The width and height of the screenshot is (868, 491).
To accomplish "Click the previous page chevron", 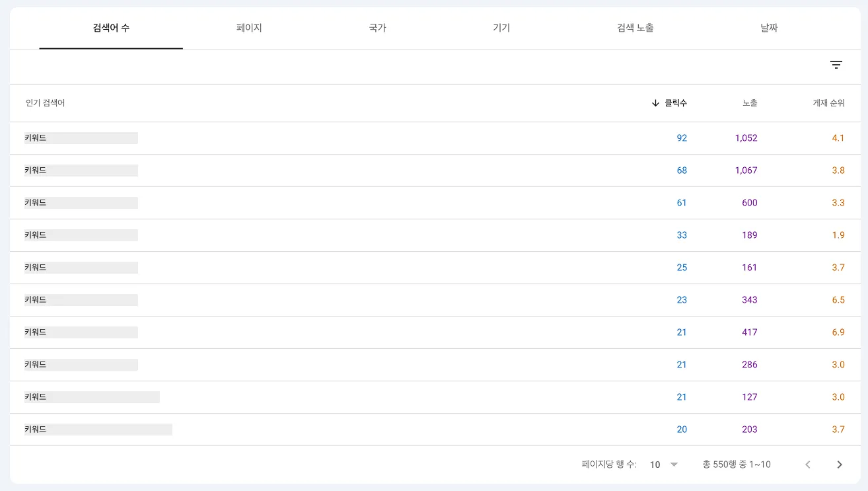I will tap(807, 464).
